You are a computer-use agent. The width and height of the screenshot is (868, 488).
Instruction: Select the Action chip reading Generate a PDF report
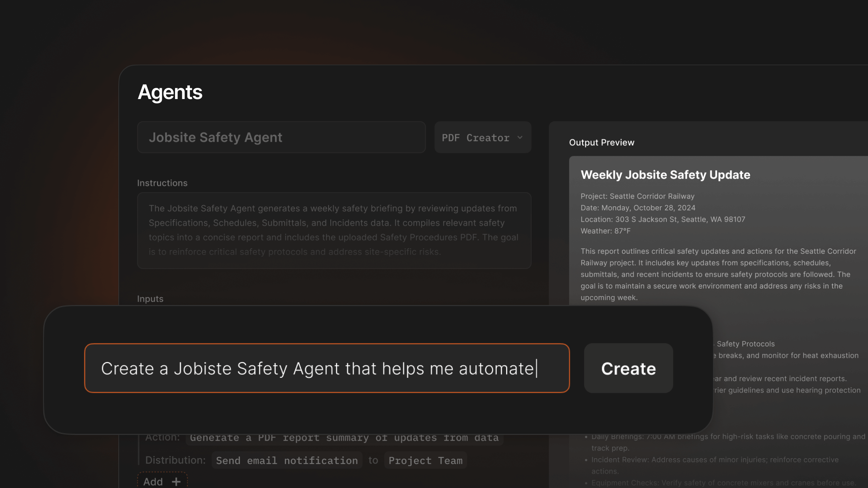pyautogui.click(x=343, y=437)
